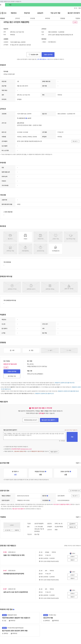Open recommended 철근가공공장 생산관리 경력자 채용
The width and height of the screenshot is (81, 644).
click(x=15, y=631)
